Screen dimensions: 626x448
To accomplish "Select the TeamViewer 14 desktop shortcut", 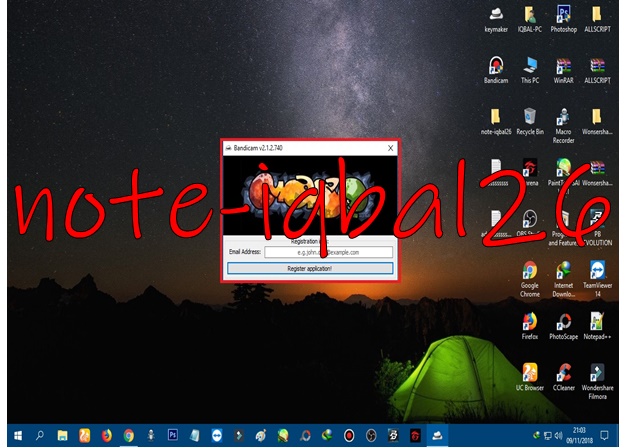I will [597, 279].
